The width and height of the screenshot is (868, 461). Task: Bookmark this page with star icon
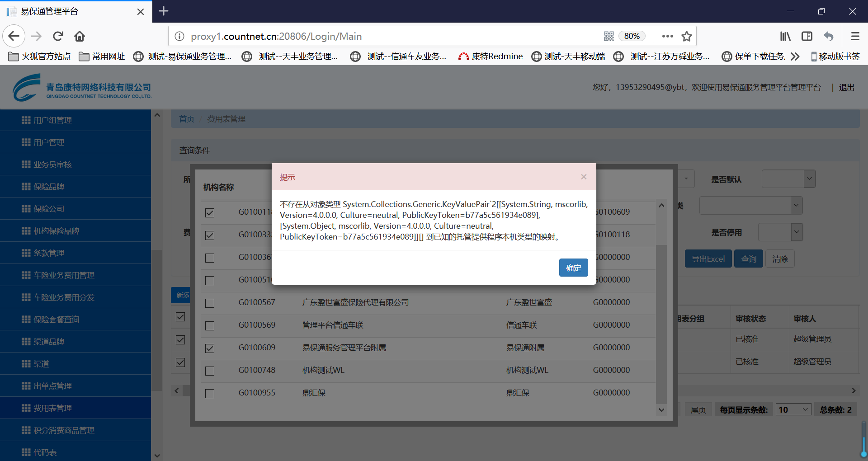click(x=687, y=36)
